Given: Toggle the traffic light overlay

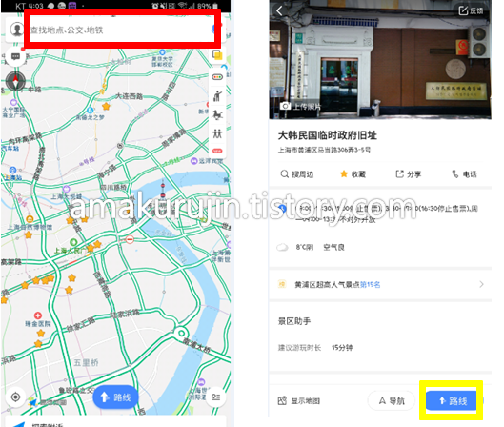Looking at the screenshot, I should 217,77.
